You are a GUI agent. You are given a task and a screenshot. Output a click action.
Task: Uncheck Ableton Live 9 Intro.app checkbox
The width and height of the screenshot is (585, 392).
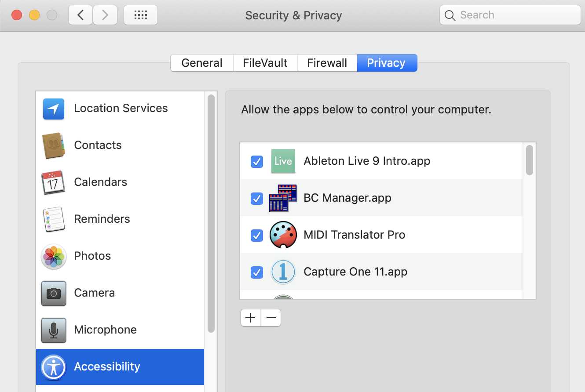coord(257,162)
